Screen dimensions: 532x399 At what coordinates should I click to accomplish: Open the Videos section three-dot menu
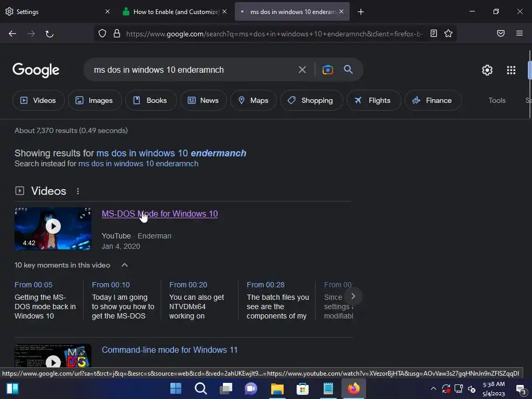click(78, 191)
